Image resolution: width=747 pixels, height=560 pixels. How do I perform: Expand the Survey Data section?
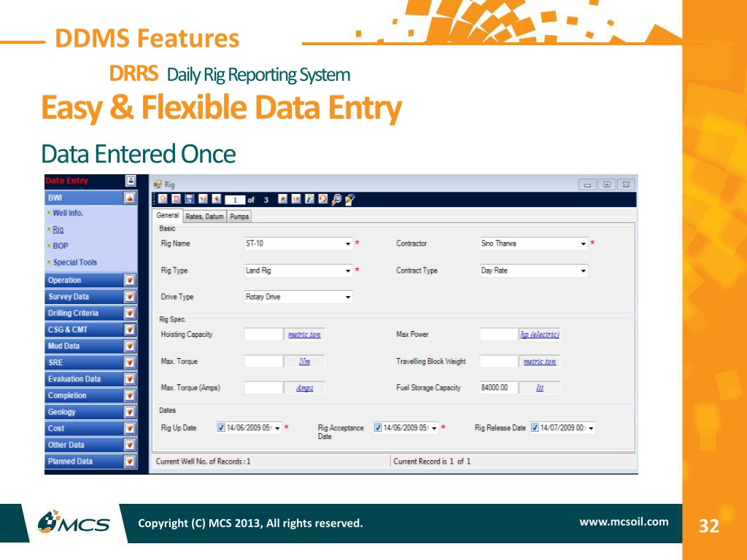[130, 297]
